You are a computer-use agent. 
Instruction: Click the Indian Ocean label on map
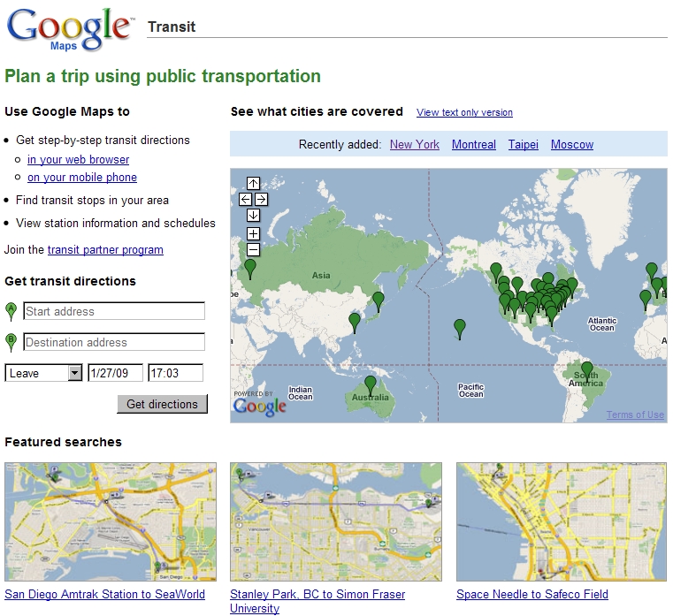click(x=301, y=393)
